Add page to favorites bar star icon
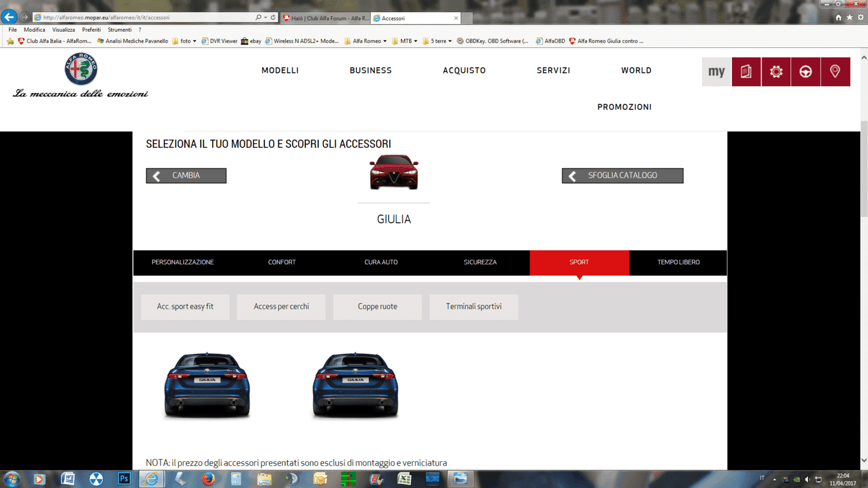Viewport: 868px width, 488px height. (10, 41)
